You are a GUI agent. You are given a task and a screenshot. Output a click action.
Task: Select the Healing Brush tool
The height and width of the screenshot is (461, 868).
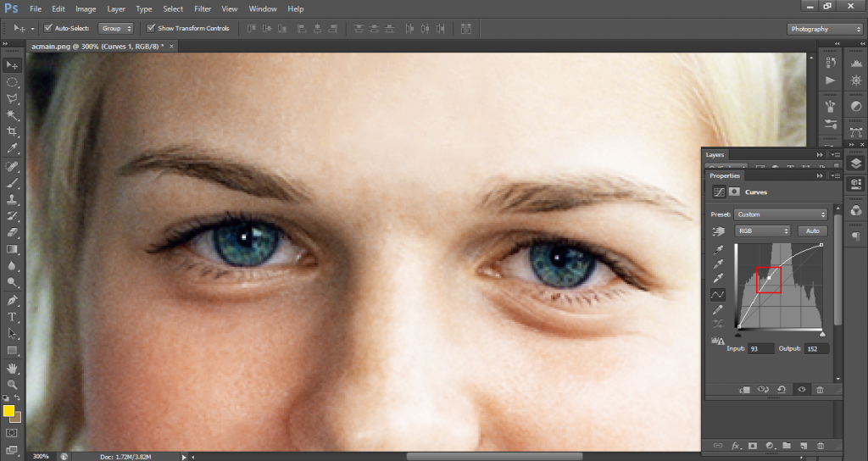(12, 167)
